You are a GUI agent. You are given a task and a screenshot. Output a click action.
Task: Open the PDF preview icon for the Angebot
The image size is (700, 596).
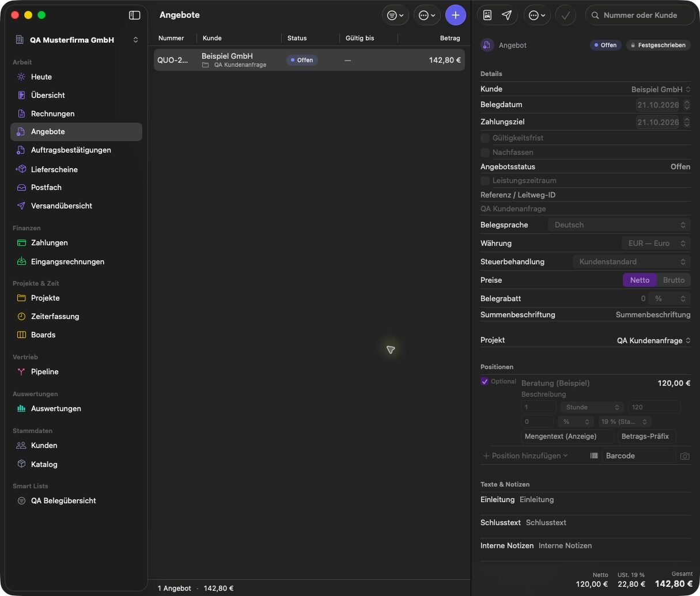pyautogui.click(x=487, y=15)
